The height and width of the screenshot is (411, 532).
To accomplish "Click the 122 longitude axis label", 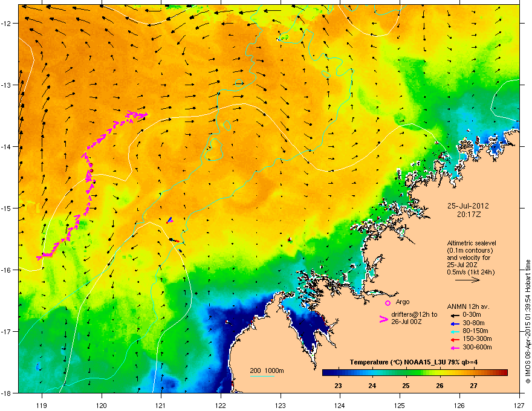I will [x=221, y=406].
